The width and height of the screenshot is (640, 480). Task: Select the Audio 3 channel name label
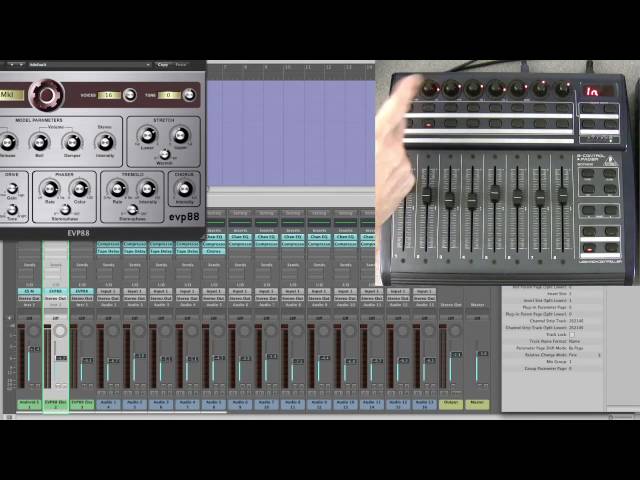pyautogui.click(x=161, y=404)
